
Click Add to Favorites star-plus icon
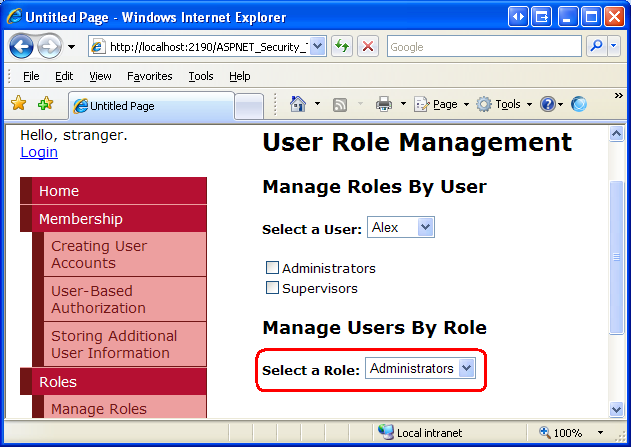click(x=45, y=103)
